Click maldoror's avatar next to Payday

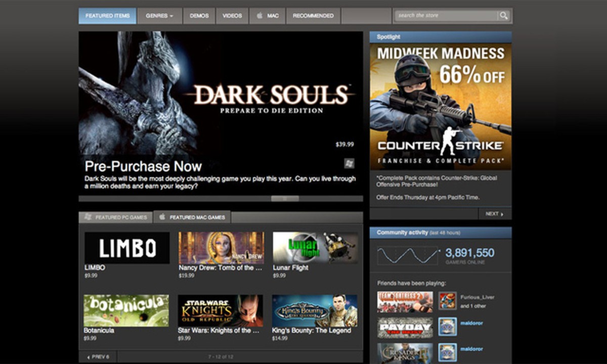[x=448, y=327]
